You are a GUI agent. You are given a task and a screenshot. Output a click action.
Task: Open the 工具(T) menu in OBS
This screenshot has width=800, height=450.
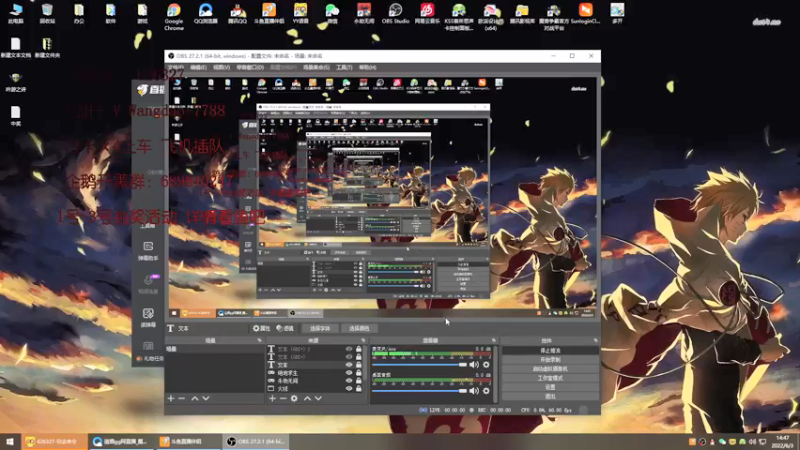point(344,67)
